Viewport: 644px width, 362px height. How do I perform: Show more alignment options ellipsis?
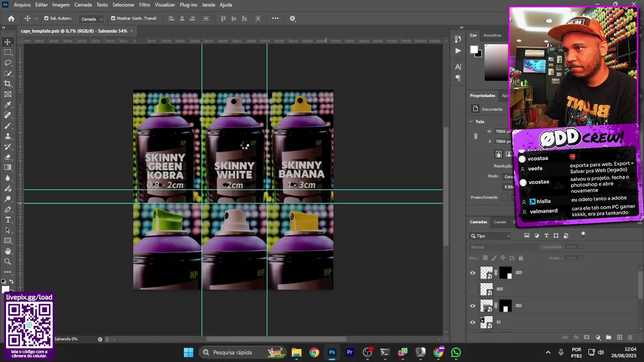pyautogui.click(x=275, y=19)
